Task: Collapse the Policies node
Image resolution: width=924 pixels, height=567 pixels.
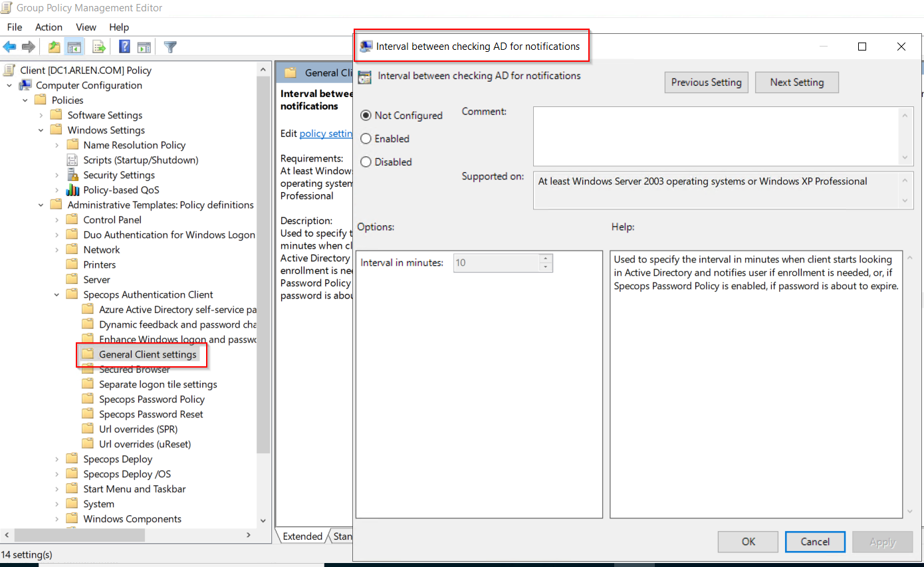Action: coord(25,100)
